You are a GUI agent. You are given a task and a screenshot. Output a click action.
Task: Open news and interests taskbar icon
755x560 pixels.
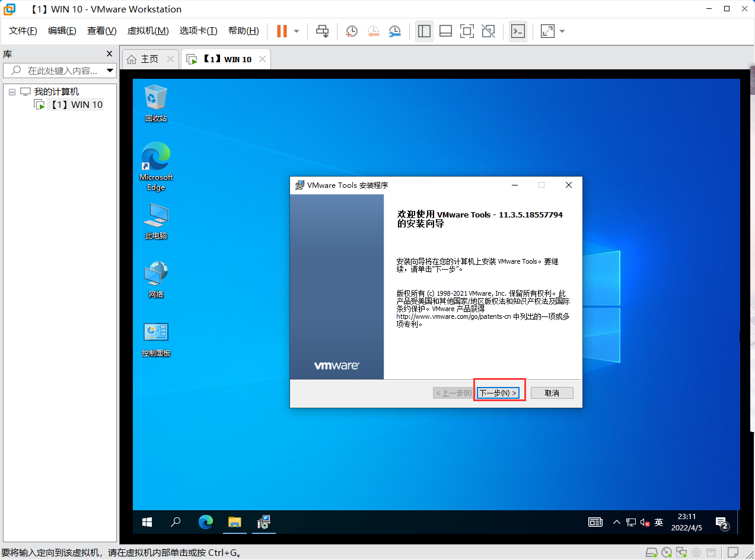pyautogui.click(x=595, y=522)
